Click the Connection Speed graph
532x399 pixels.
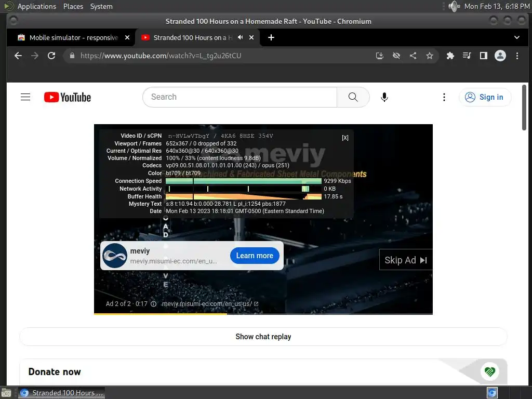(243, 181)
